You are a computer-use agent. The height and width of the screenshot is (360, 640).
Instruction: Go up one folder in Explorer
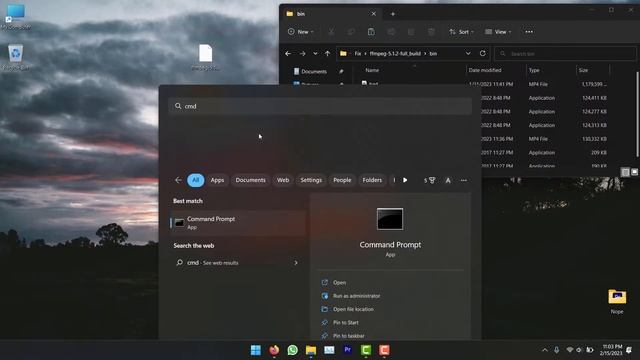click(x=327, y=53)
